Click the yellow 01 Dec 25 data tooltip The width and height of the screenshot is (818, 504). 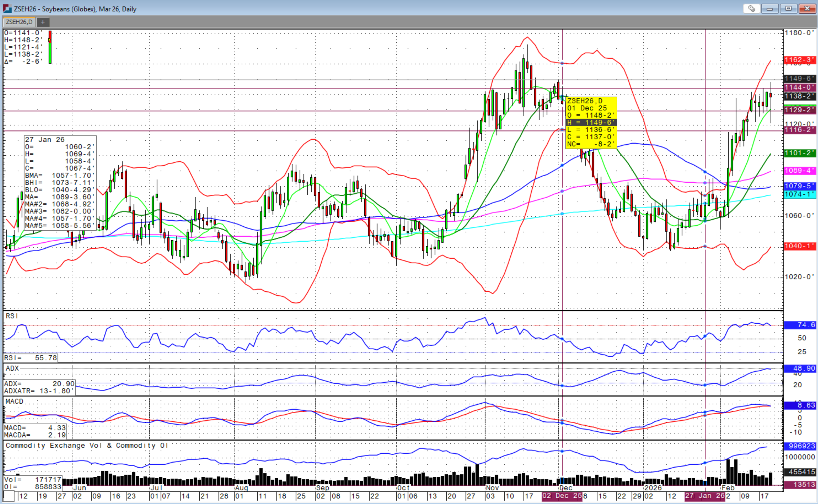tap(591, 122)
